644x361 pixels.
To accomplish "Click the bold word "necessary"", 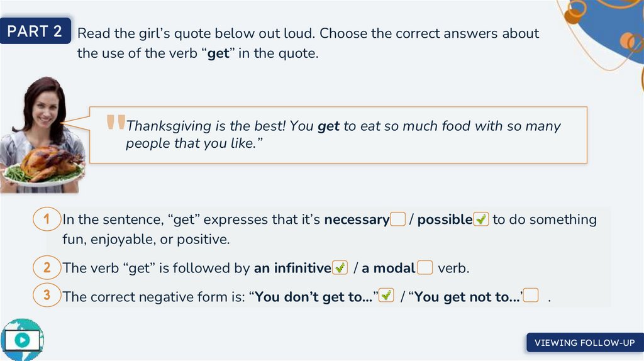I will [x=357, y=219].
